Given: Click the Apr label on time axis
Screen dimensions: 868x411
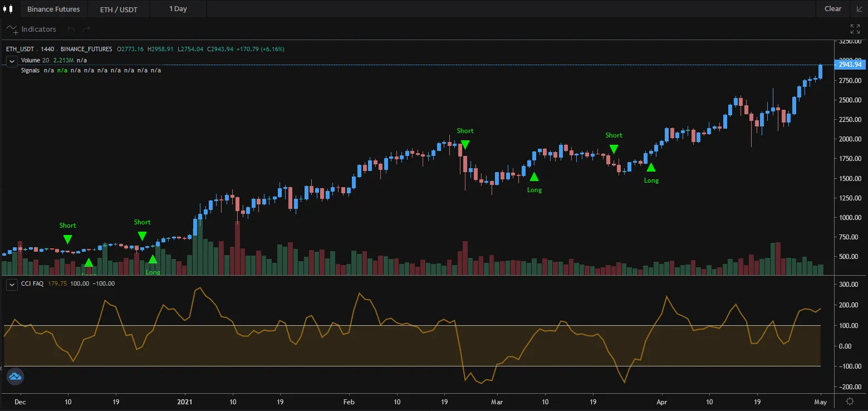Looking at the screenshot, I should click(x=662, y=402).
